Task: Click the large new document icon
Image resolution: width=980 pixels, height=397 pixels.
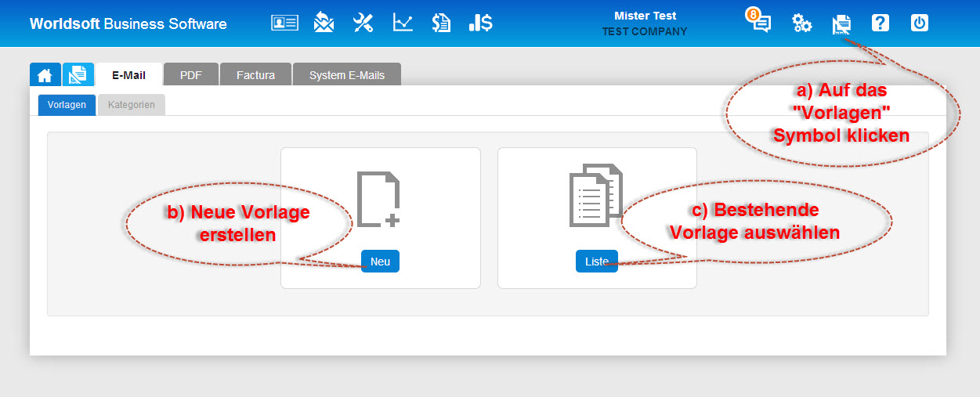Action: (379, 200)
